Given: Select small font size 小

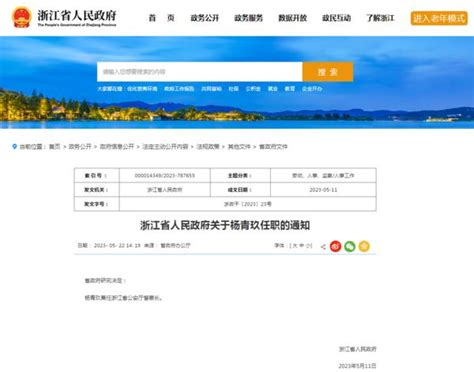Looking at the screenshot, I should [x=308, y=246].
